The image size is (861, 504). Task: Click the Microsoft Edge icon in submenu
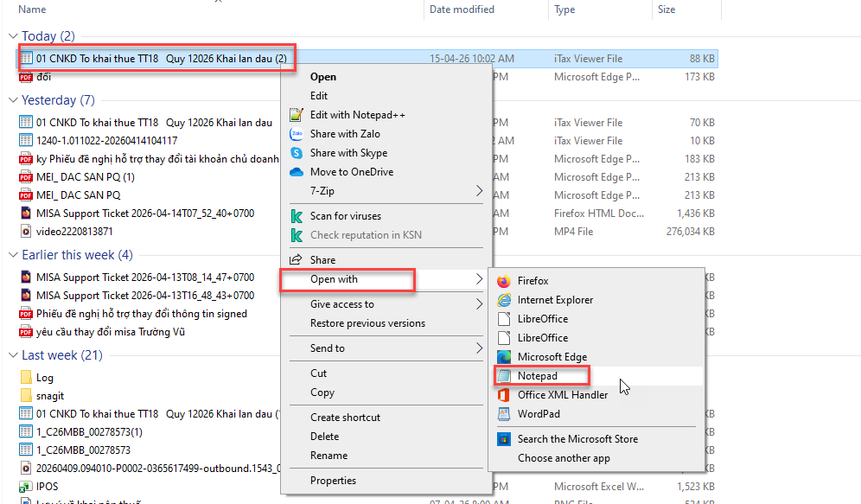(504, 357)
